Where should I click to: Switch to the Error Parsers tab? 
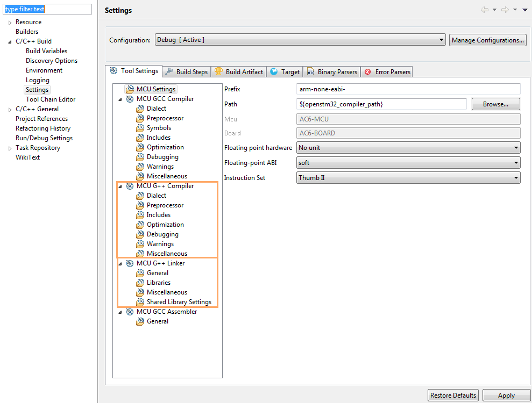pos(387,72)
